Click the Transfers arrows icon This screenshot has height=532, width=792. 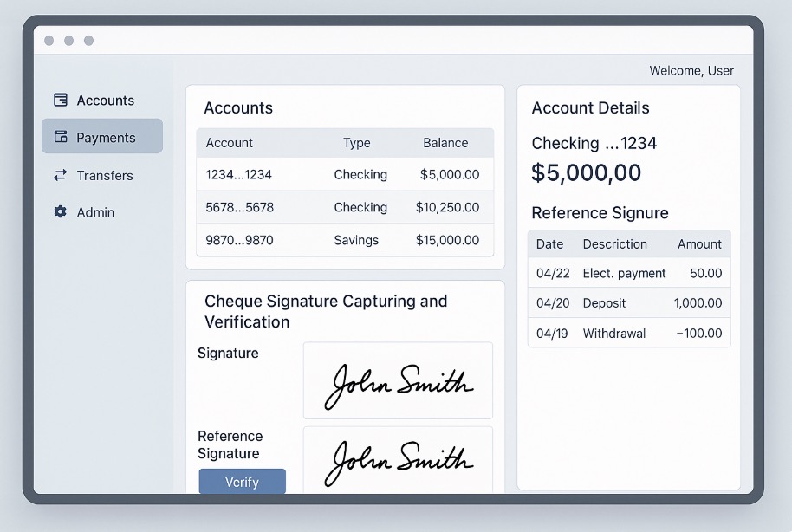click(x=60, y=175)
